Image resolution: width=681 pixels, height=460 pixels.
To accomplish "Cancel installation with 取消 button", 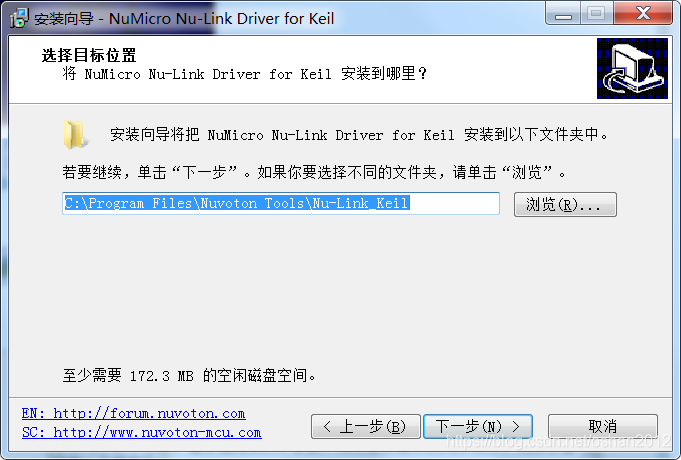I will pyautogui.click(x=603, y=427).
